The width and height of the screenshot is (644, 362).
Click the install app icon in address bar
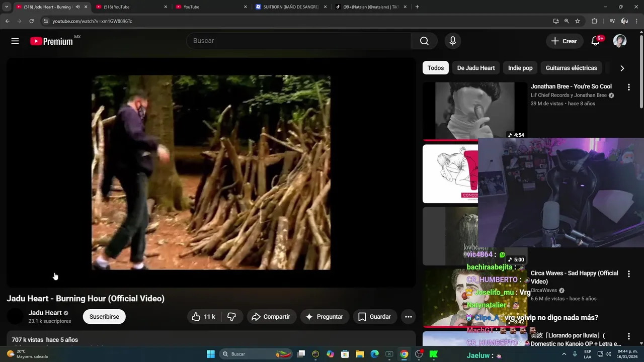(x=556, y=21)
